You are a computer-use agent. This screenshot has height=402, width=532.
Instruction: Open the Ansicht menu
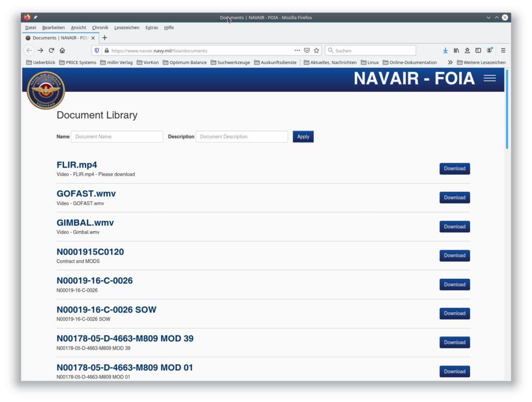(78, 28)
